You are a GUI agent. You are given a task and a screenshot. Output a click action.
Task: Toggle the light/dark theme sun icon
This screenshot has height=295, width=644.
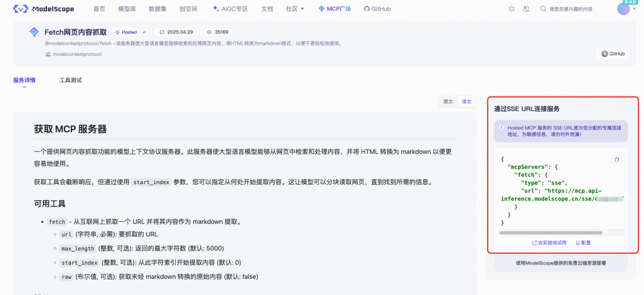click(512, 8)
